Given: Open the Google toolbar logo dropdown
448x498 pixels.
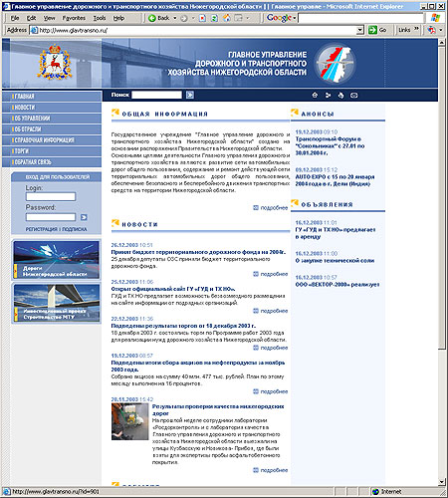Looking at the screenshot, I should (x=281, y=18).
